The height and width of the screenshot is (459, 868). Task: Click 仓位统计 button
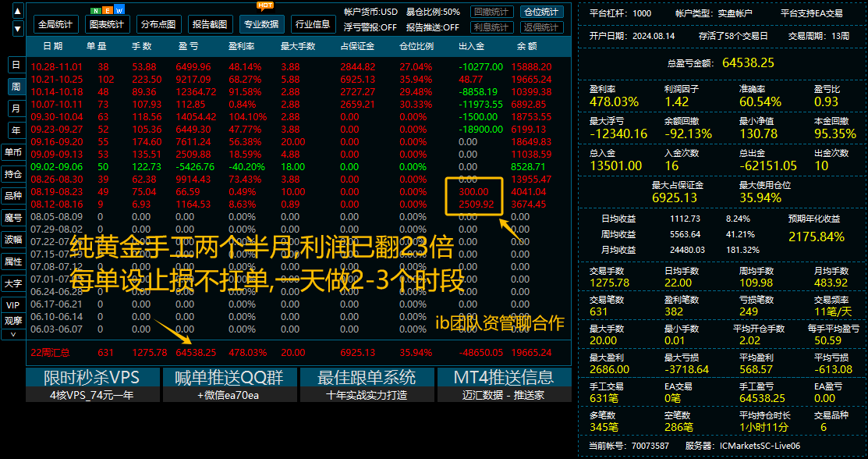click(542, 12)
